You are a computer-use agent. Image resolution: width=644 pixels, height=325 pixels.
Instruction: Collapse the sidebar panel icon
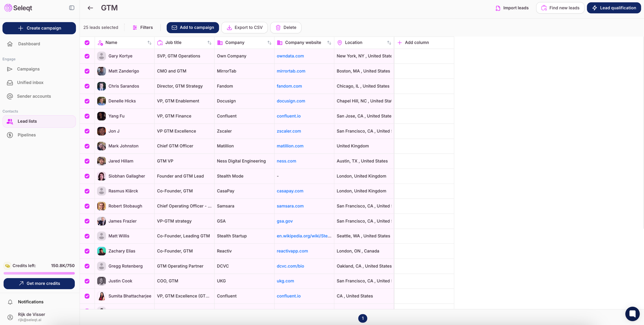(72, 8)
